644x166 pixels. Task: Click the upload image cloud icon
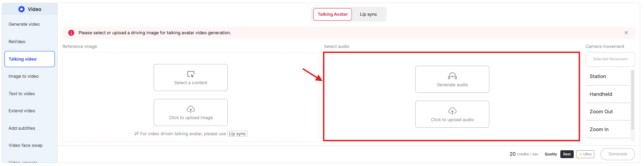click(191, 109)
